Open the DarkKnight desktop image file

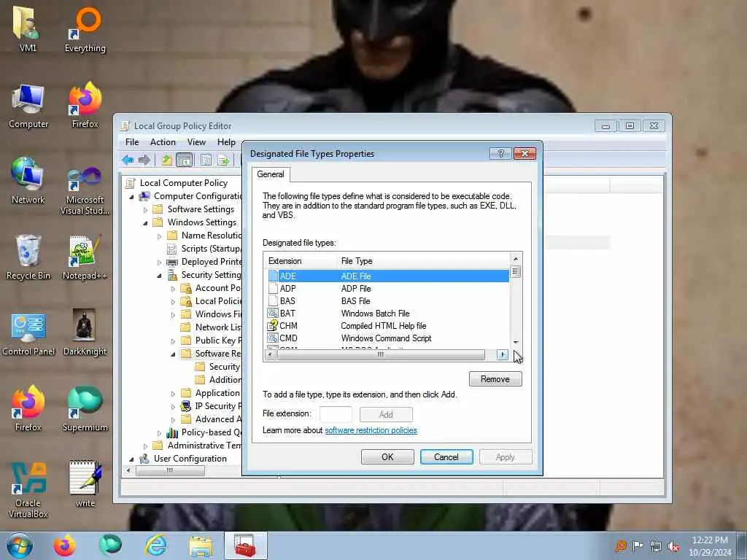(85, 332)
